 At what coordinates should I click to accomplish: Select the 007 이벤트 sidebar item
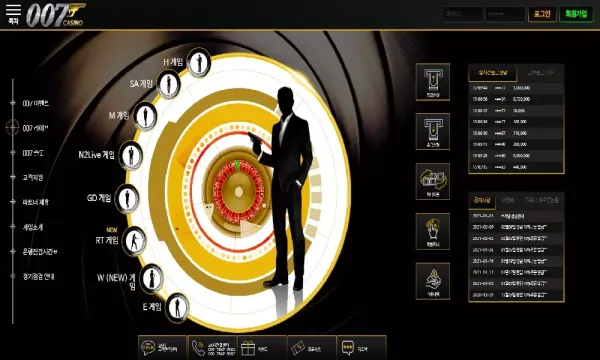point(36,103)
